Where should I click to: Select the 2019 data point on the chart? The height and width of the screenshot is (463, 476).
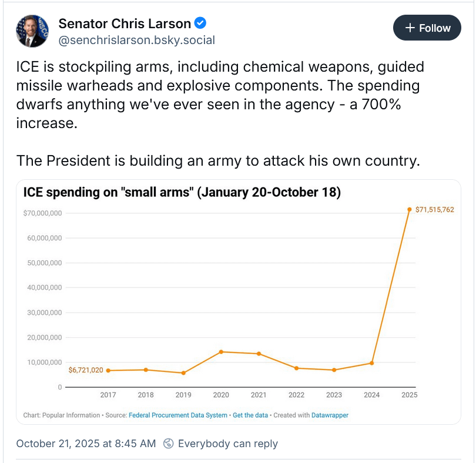[183, 373]
